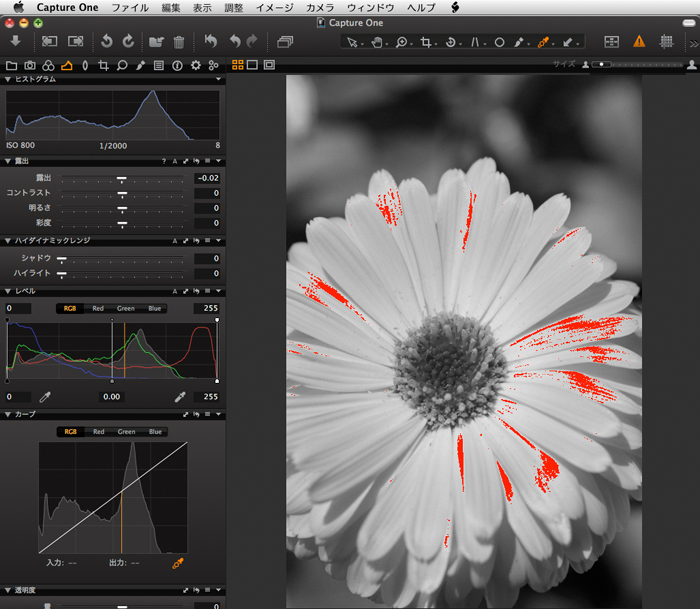Open the Capture camera tool tab
Image resolution: width=700 pixels, height=609 pixels.
pyautogui.click(x=30, y=66)
